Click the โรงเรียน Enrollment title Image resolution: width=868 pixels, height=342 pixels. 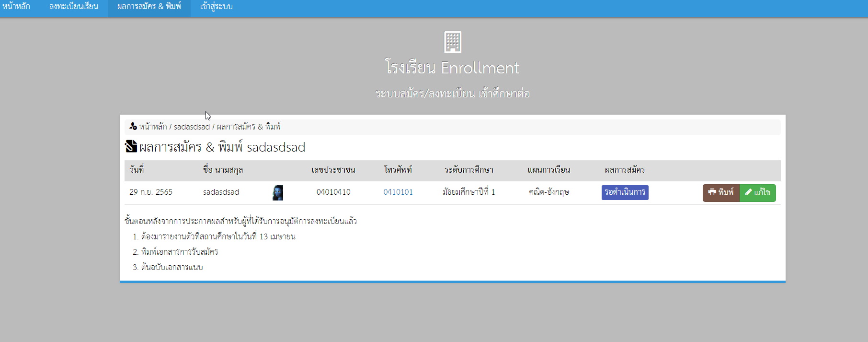point(452,68)
